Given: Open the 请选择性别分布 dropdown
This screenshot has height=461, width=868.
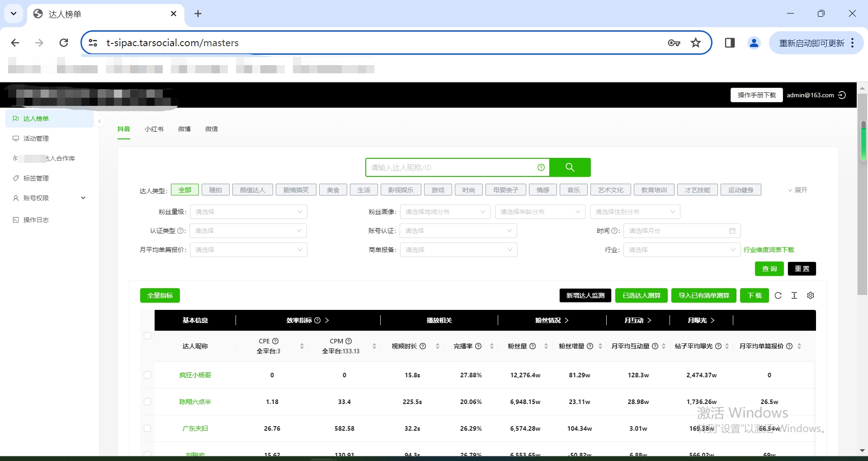Looking at the screenshot, I should (x=635, y=212).
